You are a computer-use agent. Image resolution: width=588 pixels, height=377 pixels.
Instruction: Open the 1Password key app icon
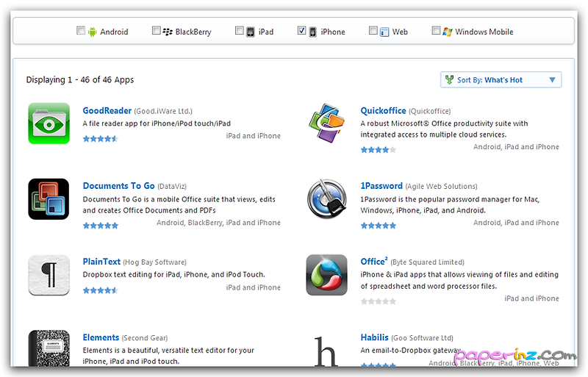coord(326,199)
